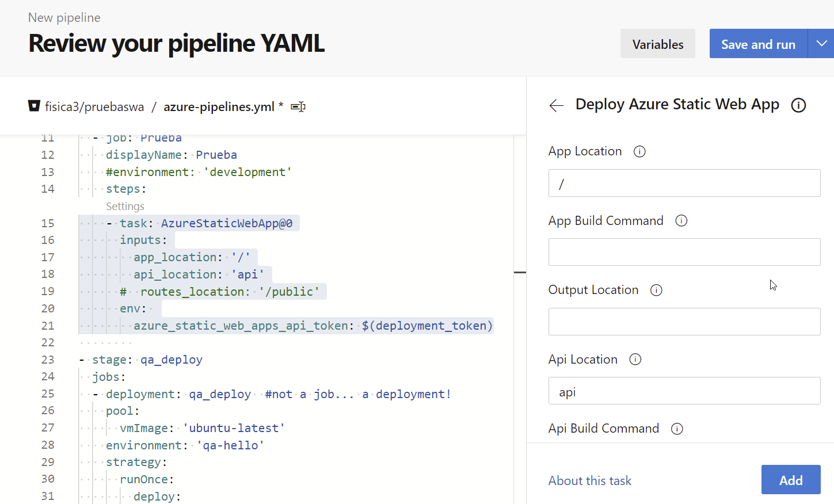Click the routes_location '/public' comment line

[x=219, y=292]
